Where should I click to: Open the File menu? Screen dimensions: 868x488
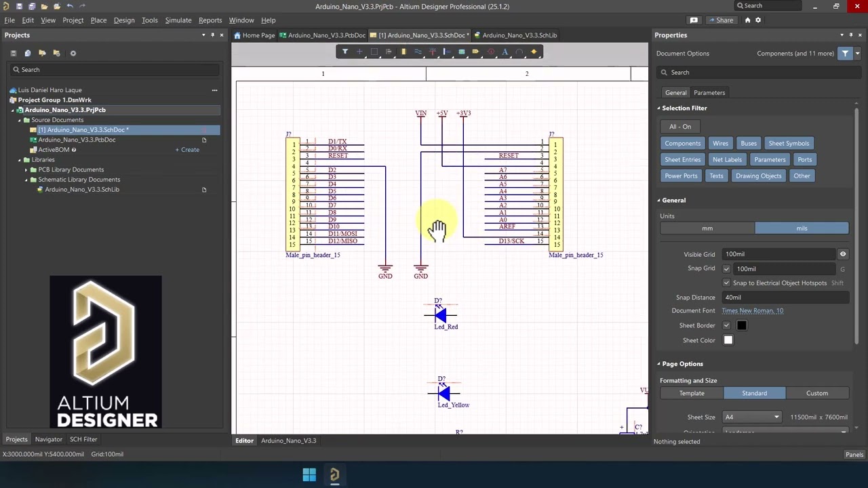click(9, 20)
